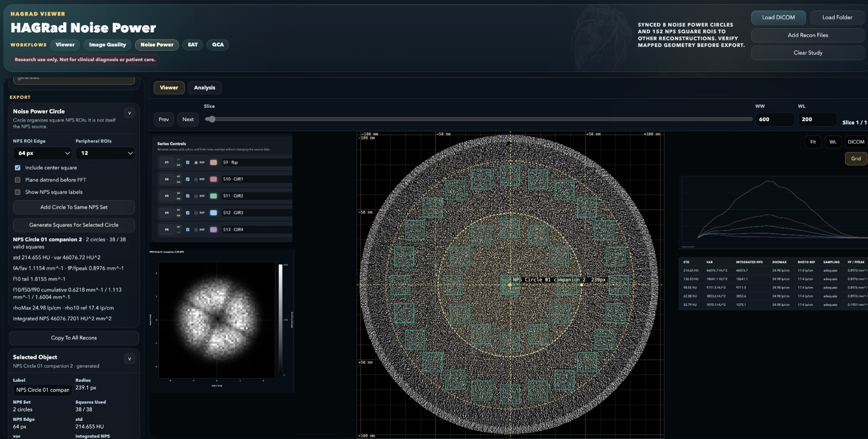Open the Viewer workflow
This screenshot has height=439, width=868.
tap(65, 45)
